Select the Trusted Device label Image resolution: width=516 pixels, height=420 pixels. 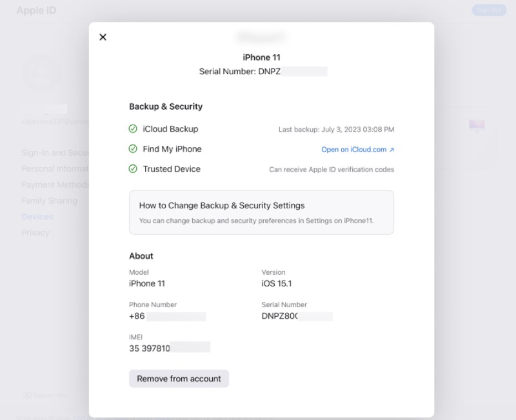pos(172,169)
